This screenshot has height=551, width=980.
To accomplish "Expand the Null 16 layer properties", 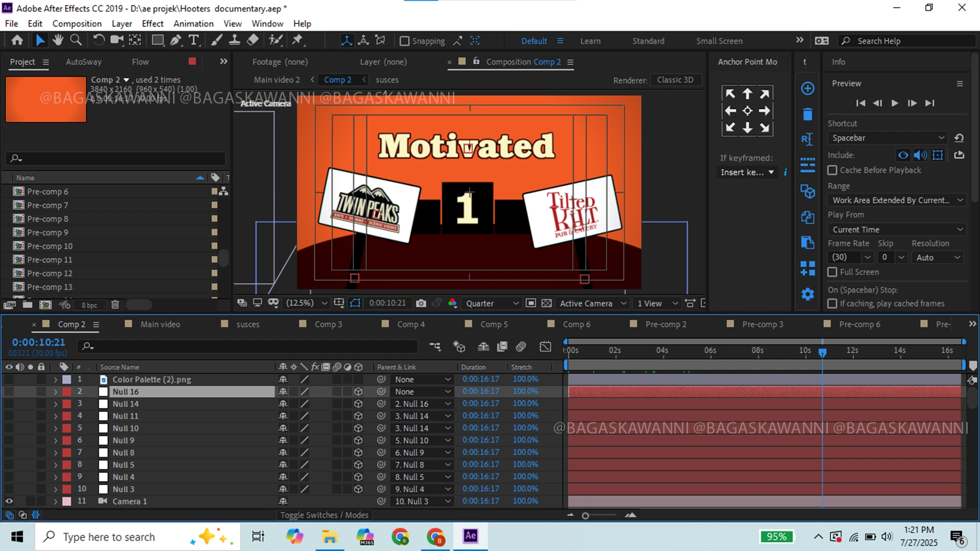I will pyautogui.click(x=55, y=392).
